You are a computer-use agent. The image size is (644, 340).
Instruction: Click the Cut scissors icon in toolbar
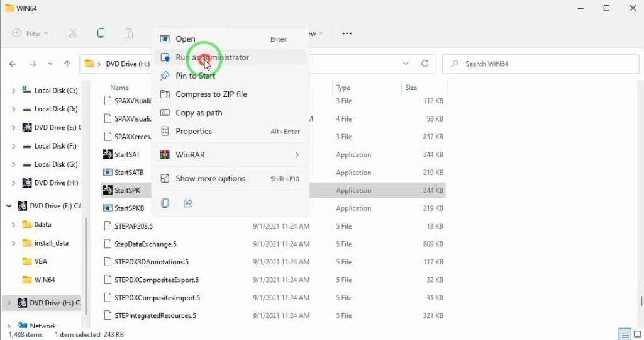pyautogui.click(x=73, y=33)
